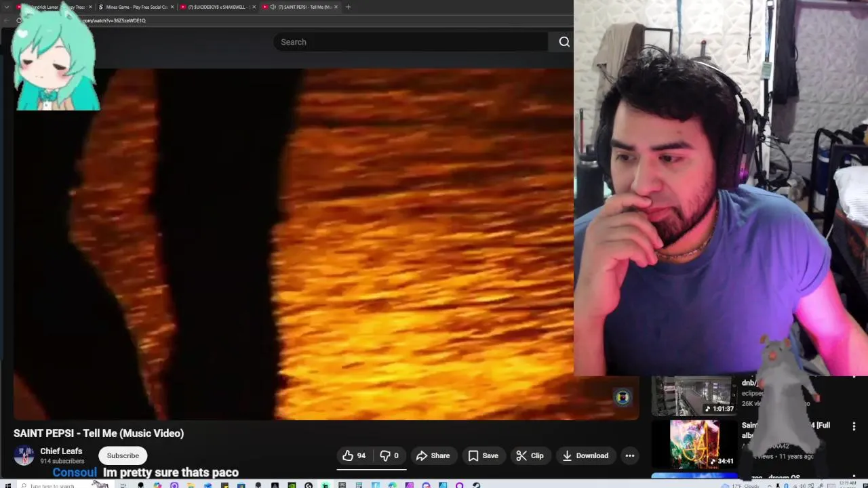Click the video title SAINT PEPSI - Tell Me
This screenshot has width=868, height=488.
pos(99,433)
